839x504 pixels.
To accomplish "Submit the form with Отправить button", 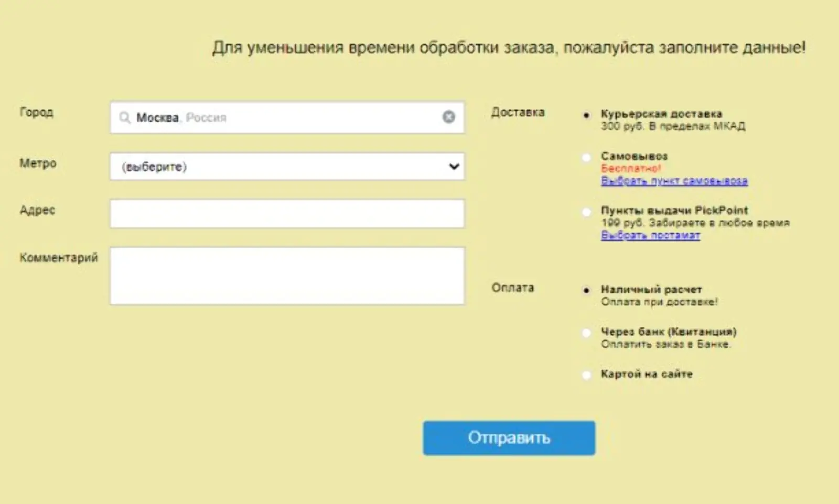I will tap(509, 438).
